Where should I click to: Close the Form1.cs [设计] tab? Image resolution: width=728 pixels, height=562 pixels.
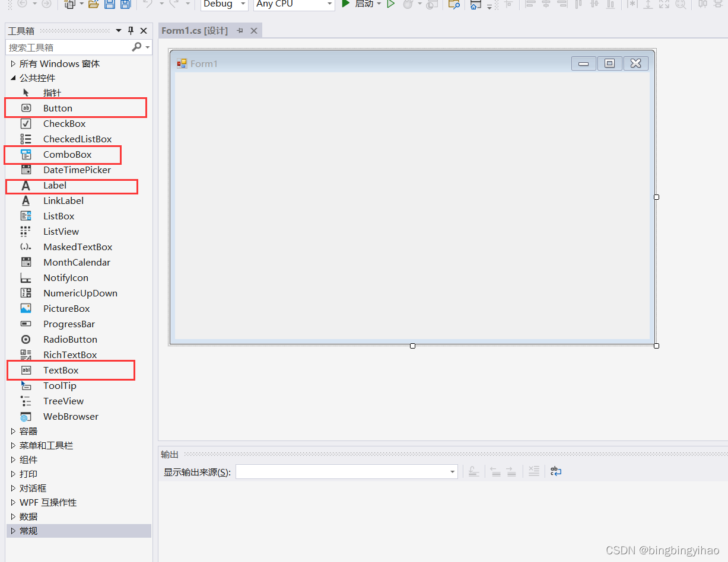click(x=254, y=31)
